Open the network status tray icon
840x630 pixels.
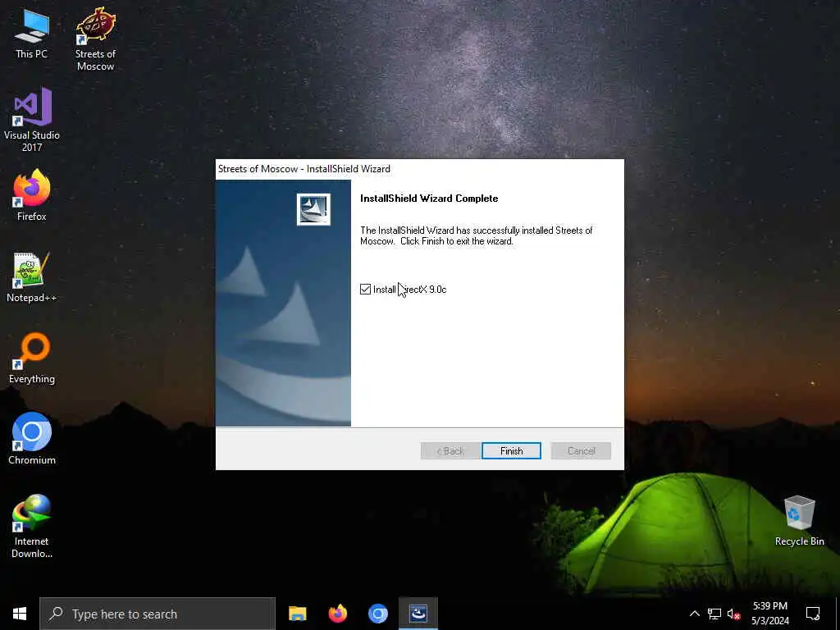point(714,614)
